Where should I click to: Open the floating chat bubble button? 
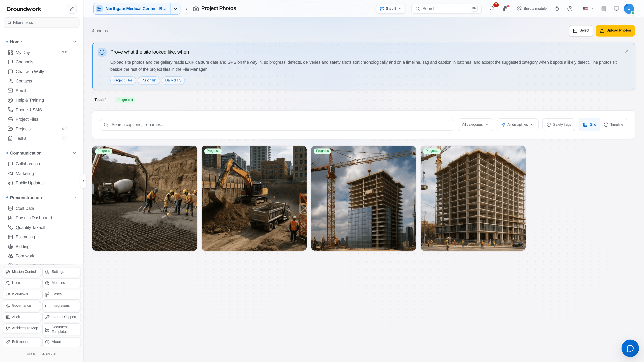coord(630,348)
